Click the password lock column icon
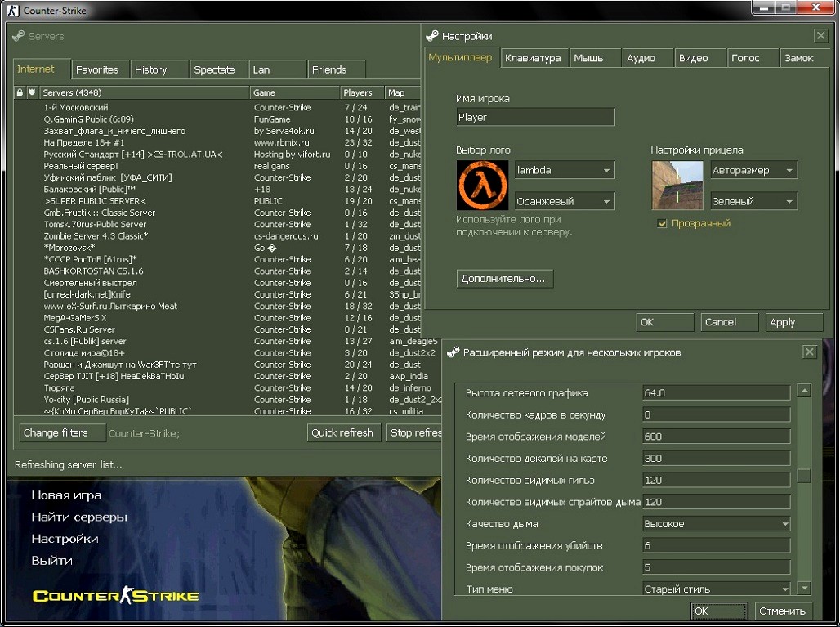The height and width of the screenshot is (627, 840). (20, 93)
